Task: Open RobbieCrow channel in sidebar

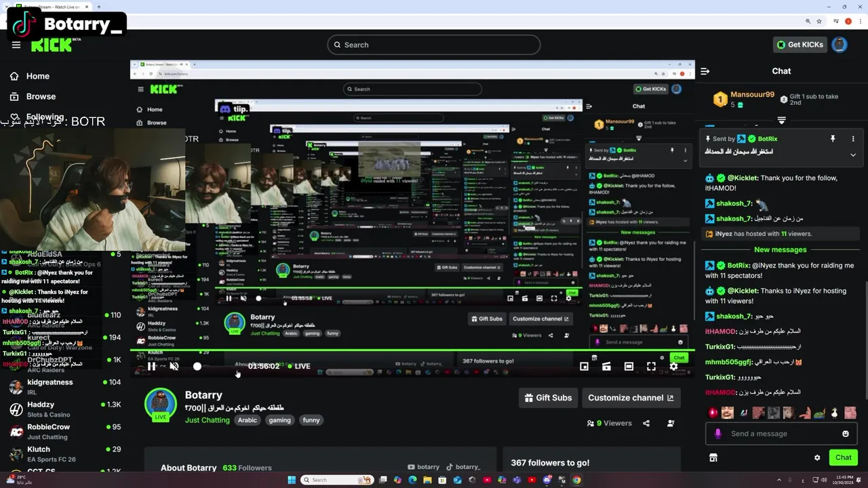Action: 64,431
